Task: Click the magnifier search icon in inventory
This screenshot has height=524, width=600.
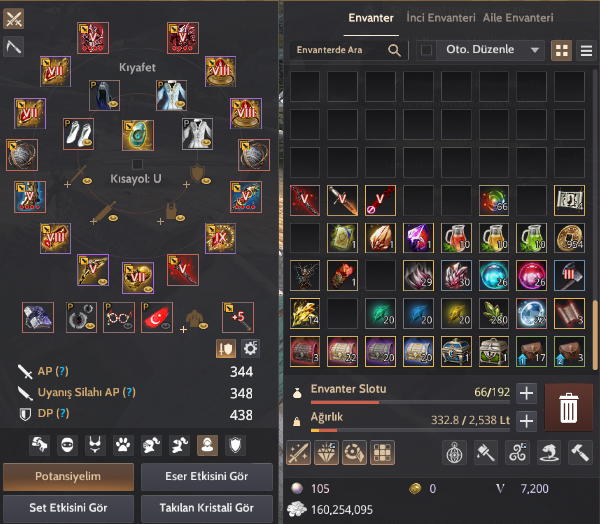Action: pos(394,50)
